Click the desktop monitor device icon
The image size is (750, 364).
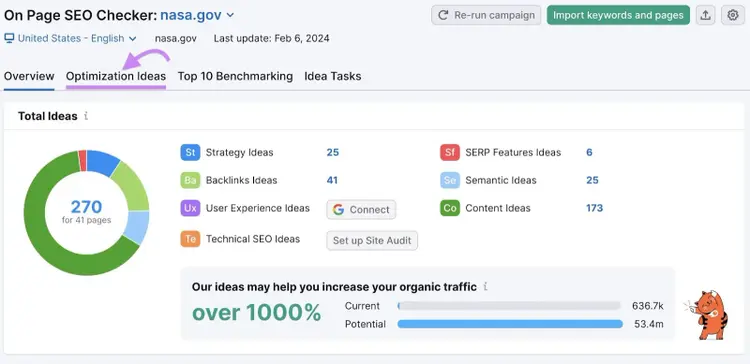9,38
